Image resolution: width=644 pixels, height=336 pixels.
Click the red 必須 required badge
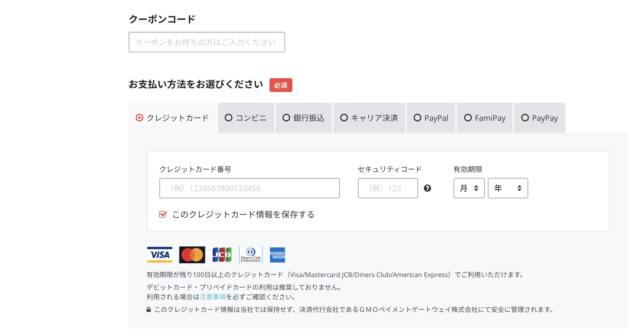click(x=281, y=85)
